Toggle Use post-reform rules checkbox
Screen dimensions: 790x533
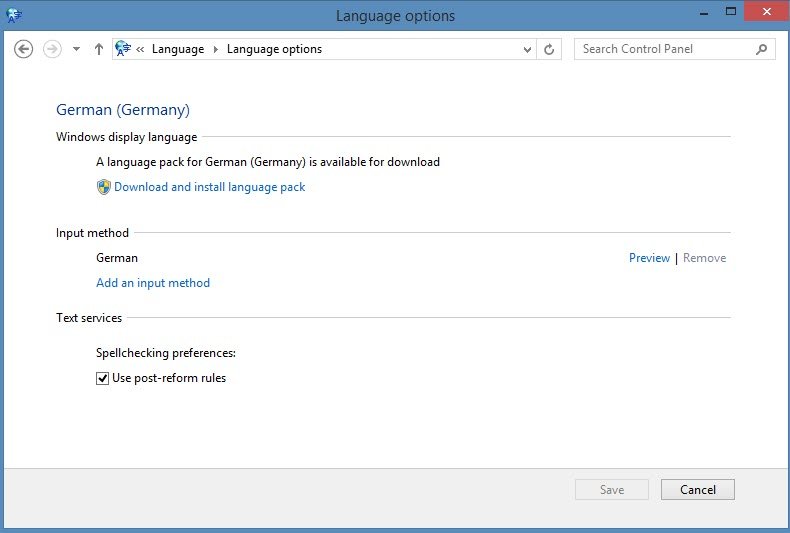(102, 378)
